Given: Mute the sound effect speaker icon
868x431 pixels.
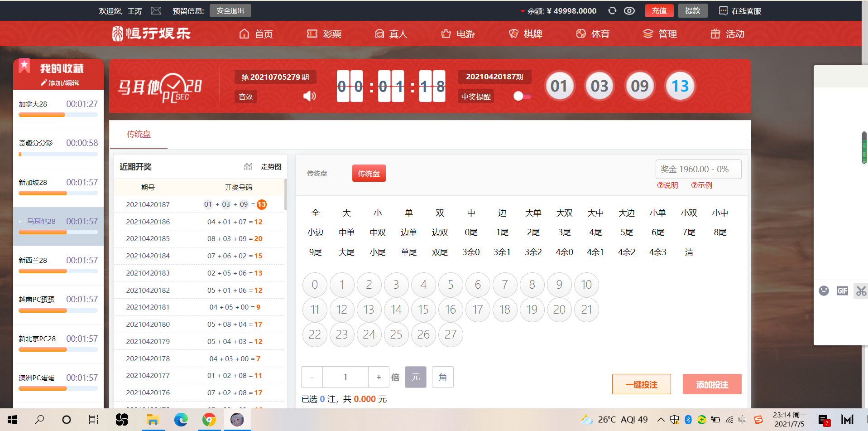Looking at the screenshot, I should [310, 96].
